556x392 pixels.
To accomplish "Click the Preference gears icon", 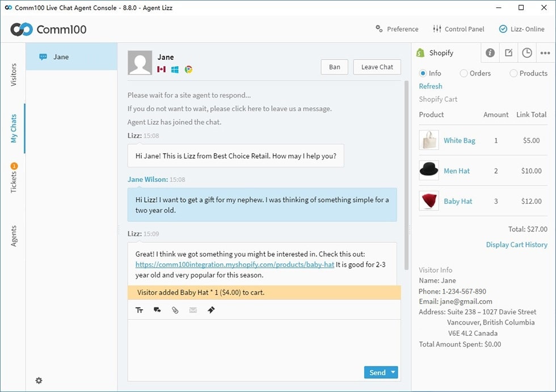I will coord(379,29).
